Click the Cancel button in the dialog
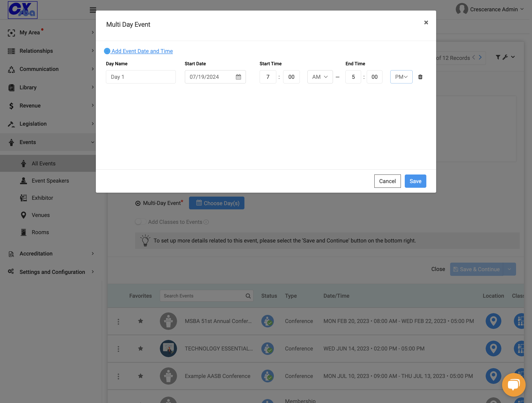 point(387,181)
